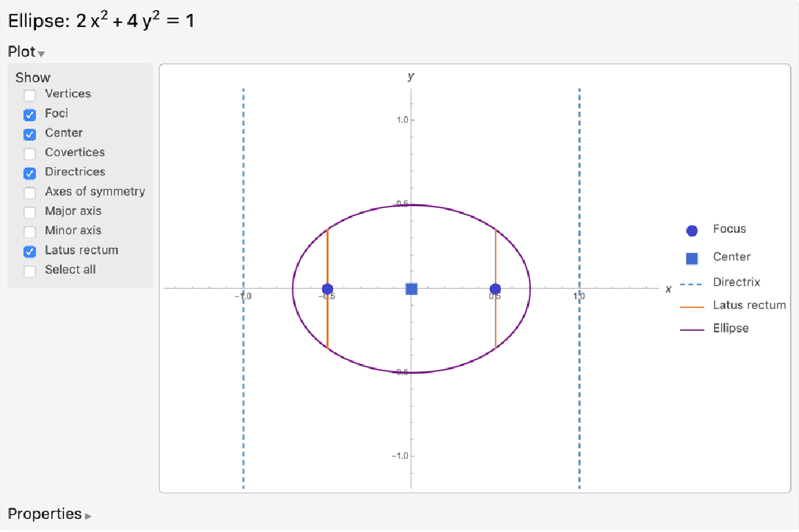Click the orange Latus rectum legend line
Image resolution: width=799 pixels, height=532 pixels.
(x=692, y=307)
